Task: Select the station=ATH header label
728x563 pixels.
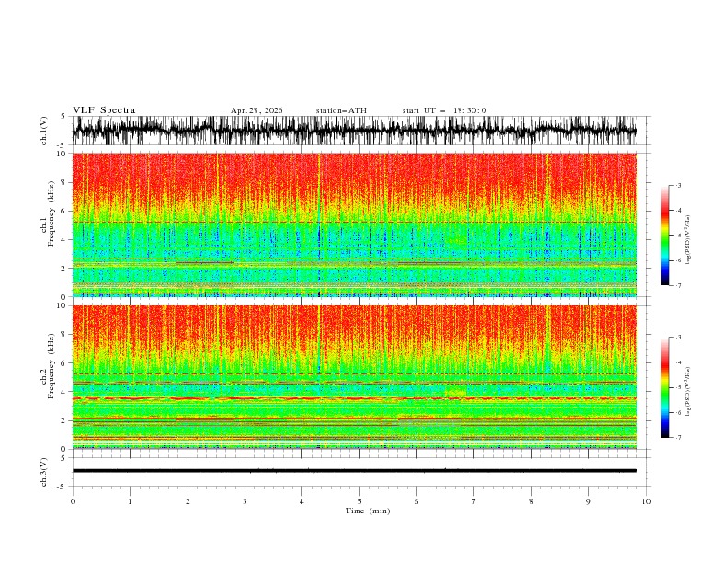Action: (341, 110)
